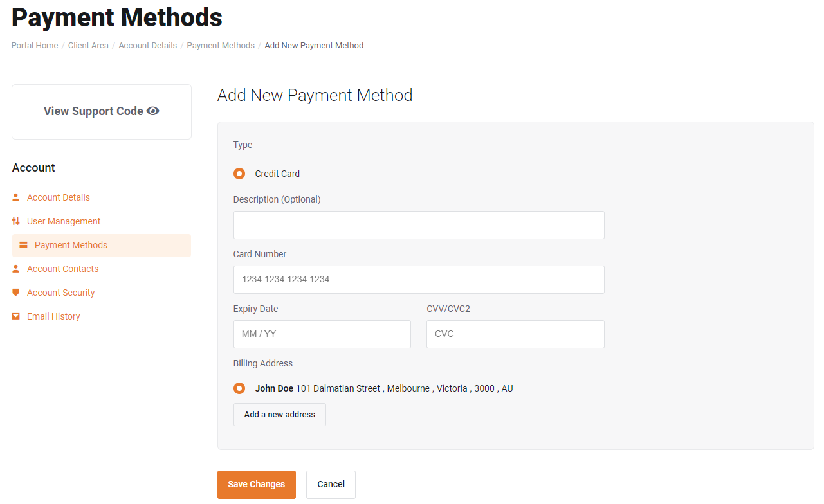Open User Management in the sidebar
The width and height of the screenshot is (824, 504).
64,221
